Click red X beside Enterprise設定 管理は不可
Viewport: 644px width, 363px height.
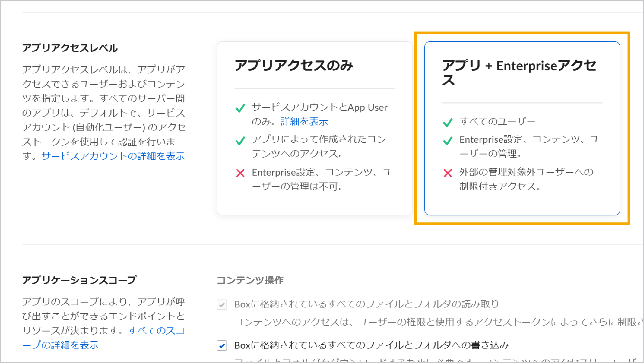[240, 173]
